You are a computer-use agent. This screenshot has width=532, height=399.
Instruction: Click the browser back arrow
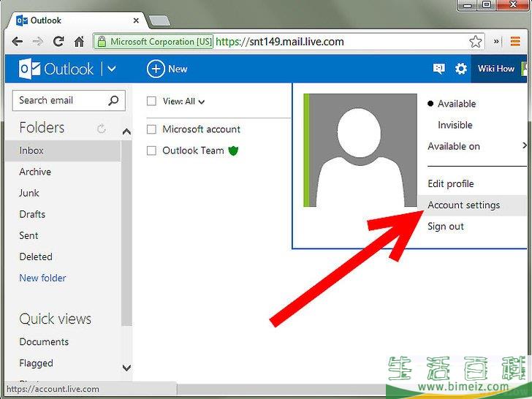[x=17, y=42]
